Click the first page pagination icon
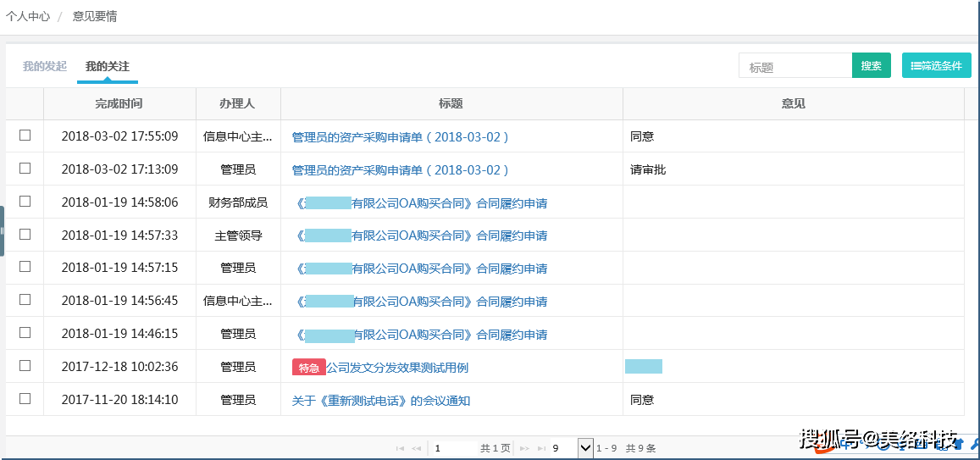Image resolution: width=980 pixels, height=460 pixels. [x=400, y=448]
